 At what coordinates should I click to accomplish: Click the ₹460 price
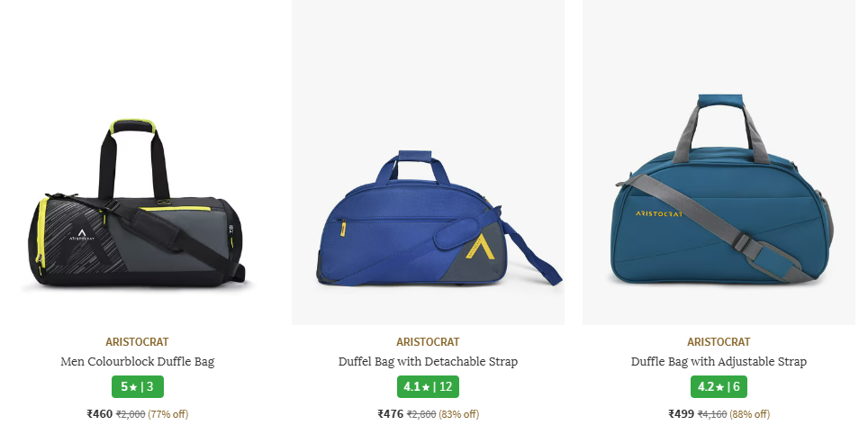pos(100,414)
